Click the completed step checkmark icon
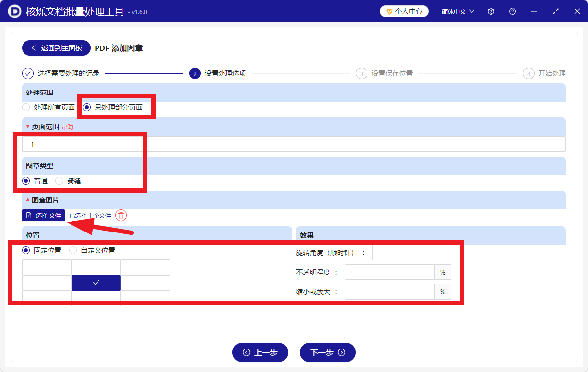Viewport: 588px width, 372px height. point(27,73)
